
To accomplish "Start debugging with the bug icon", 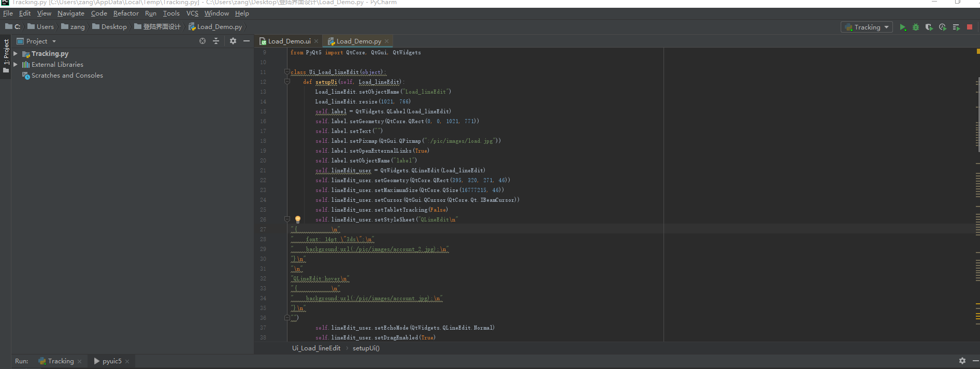I will (x=916, y=27).
